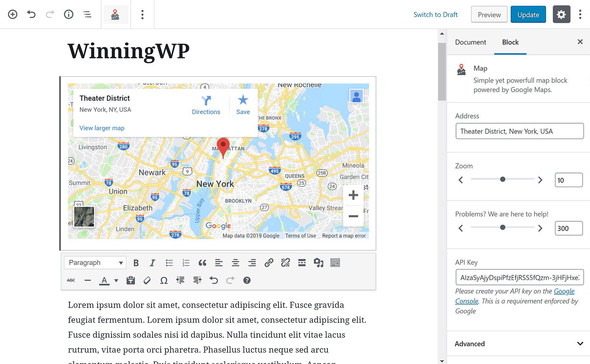Adjust the height slider near 300
590x364 pixels.
coord(503,227)
